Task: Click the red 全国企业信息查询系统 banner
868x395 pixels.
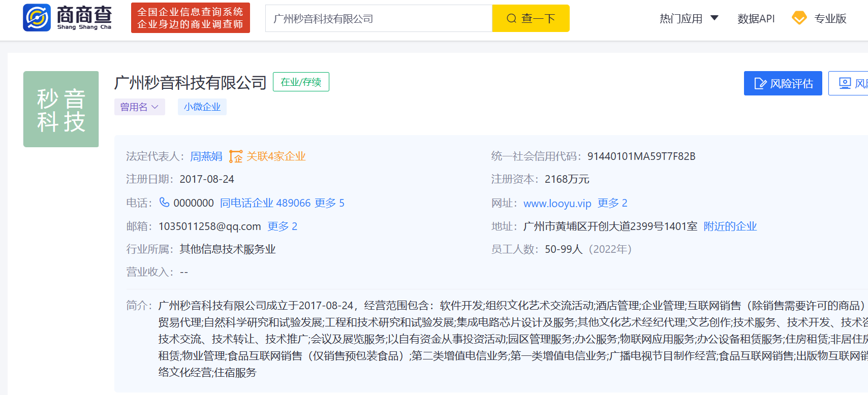Action: pos(191,18)
